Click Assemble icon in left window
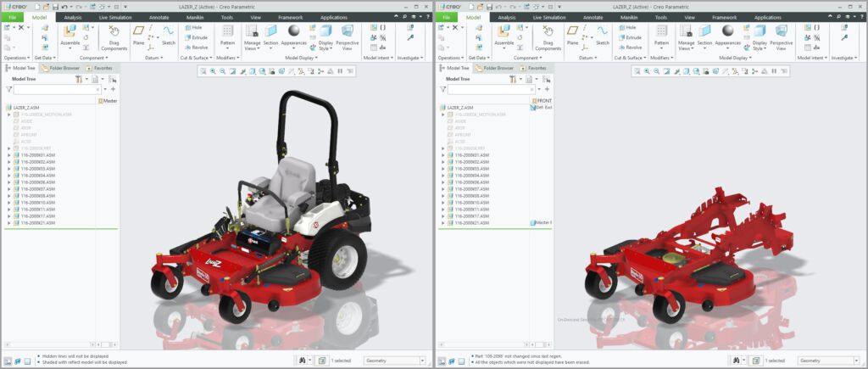The image size is (868, 369). pyautogui.click(x=70, y=31)
